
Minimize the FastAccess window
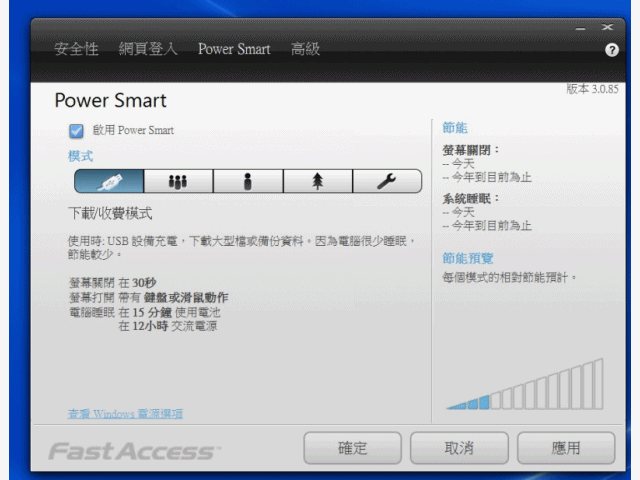click(x=580, y=28)
